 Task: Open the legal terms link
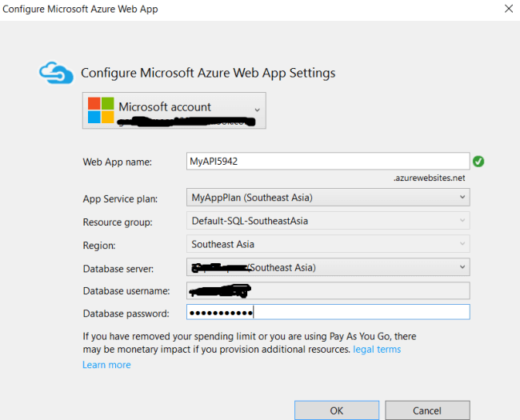pyautogui.click(x=377, y=350)
